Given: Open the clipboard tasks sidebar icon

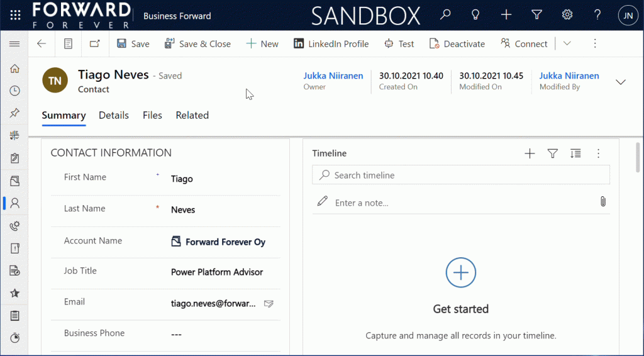Looking at the screenshot, I should (15, 158).
